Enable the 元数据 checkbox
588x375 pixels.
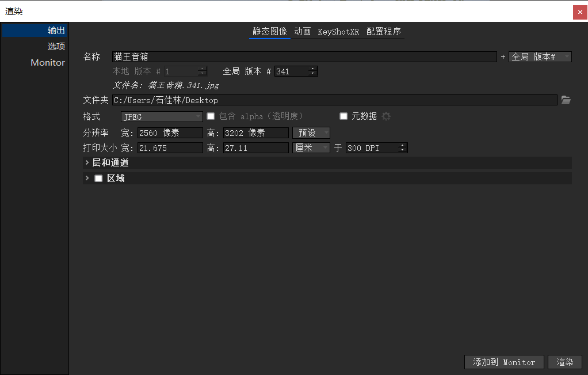coord(343,116)
